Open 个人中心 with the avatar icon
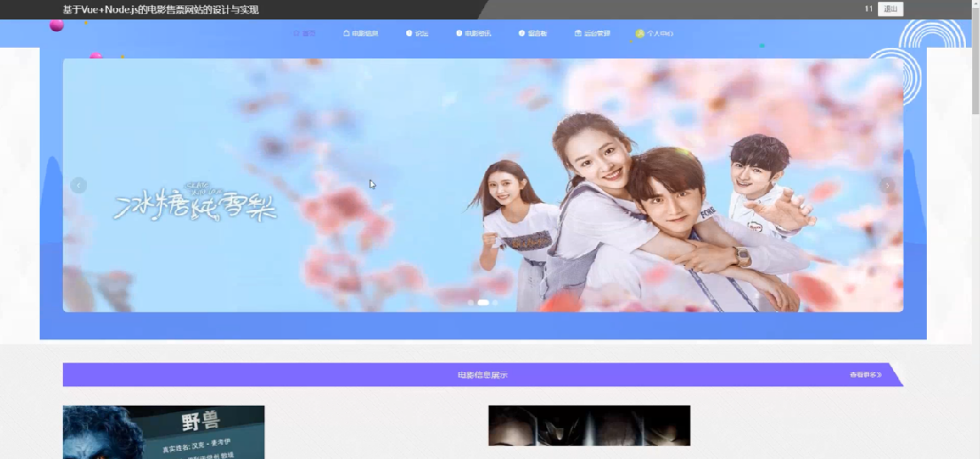 pyautogui.click(x=655, y=34)
